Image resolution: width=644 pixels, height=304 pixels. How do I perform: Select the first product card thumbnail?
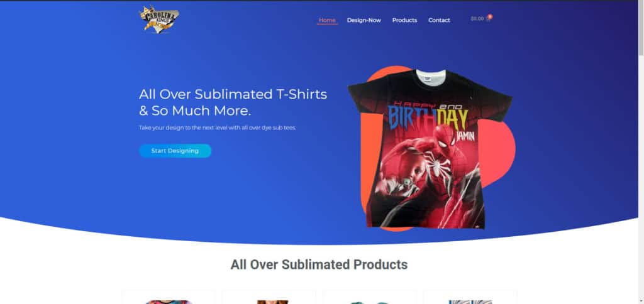169,302
